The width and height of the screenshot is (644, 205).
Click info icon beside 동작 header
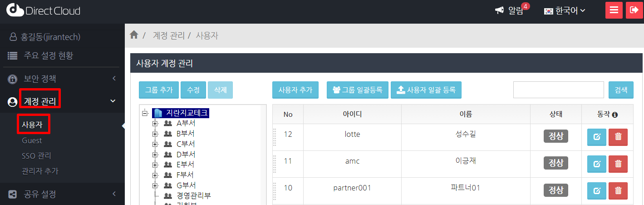tap(615, 115)
